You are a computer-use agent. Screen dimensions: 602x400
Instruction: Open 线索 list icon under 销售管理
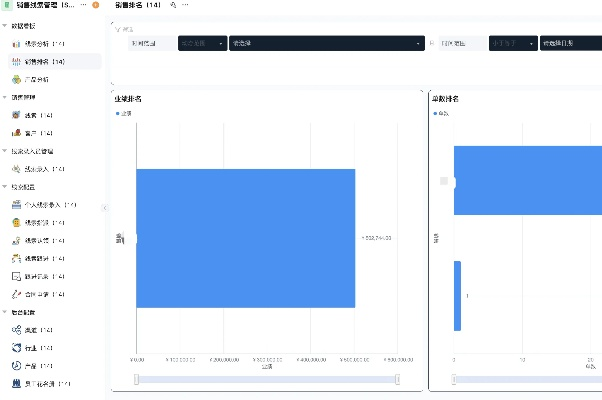[16, 115]
